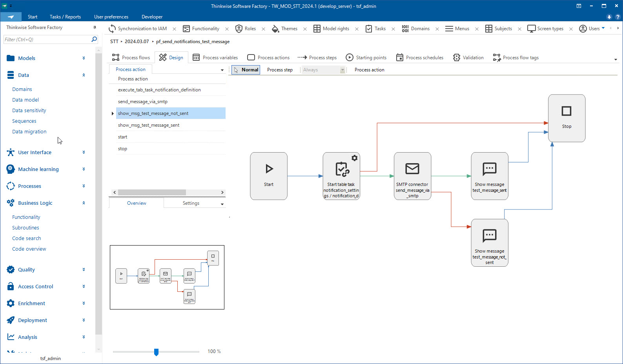This screenshot has height=364, width=623.
Task: Select send_message_via_smtp row in list
Action: (143, 102)
